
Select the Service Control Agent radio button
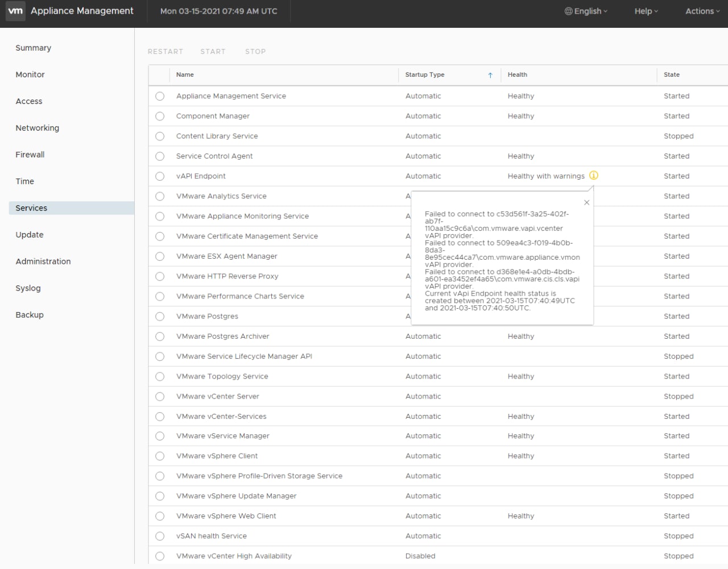(160, 156)
